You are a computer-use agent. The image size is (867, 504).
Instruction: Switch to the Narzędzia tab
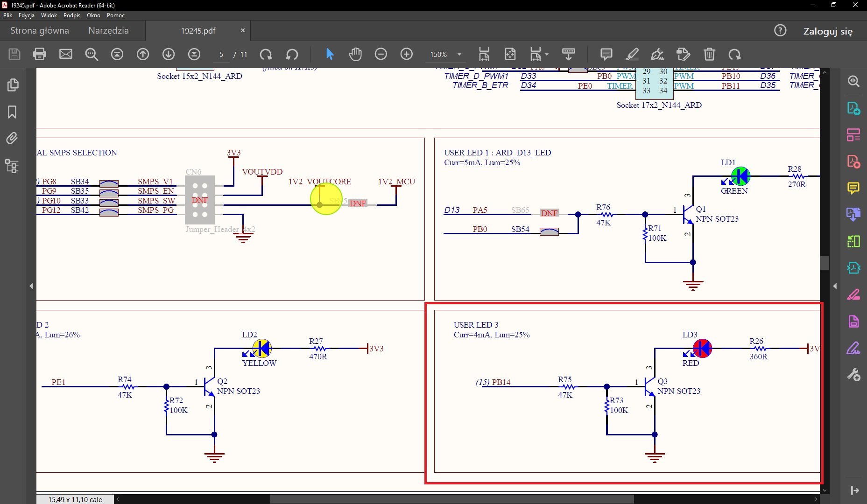pos(108,31)
